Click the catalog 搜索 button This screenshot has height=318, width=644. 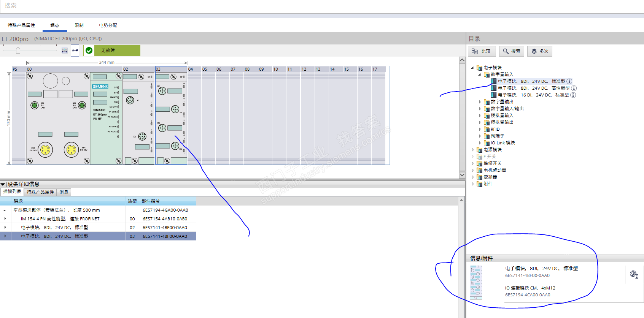point(512,51)
